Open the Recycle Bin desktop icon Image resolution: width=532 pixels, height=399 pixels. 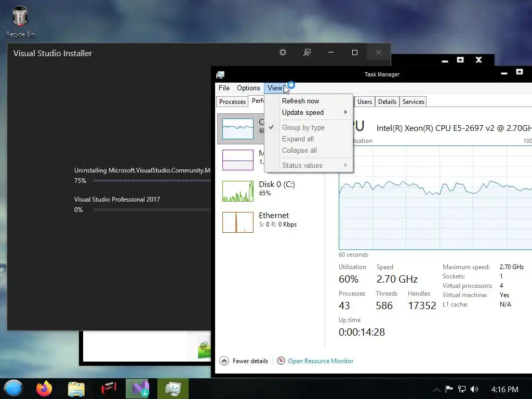[20, 21]
